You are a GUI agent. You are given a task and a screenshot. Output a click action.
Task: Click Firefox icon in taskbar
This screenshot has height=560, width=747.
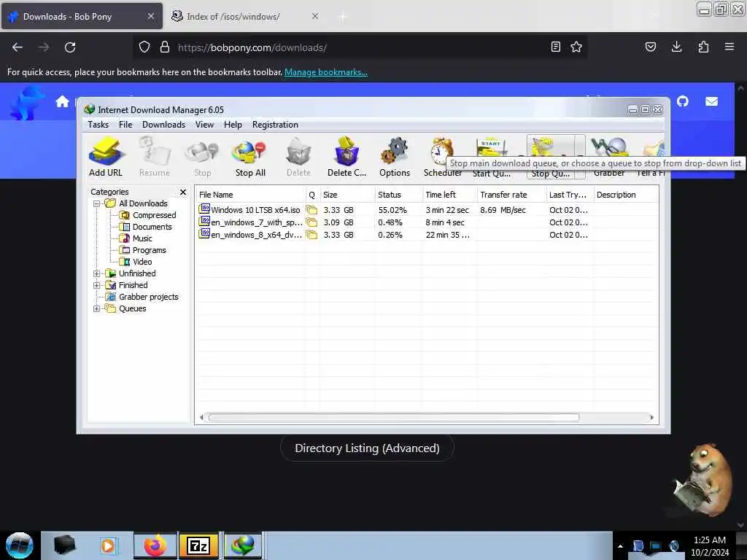tap(155, 545)
